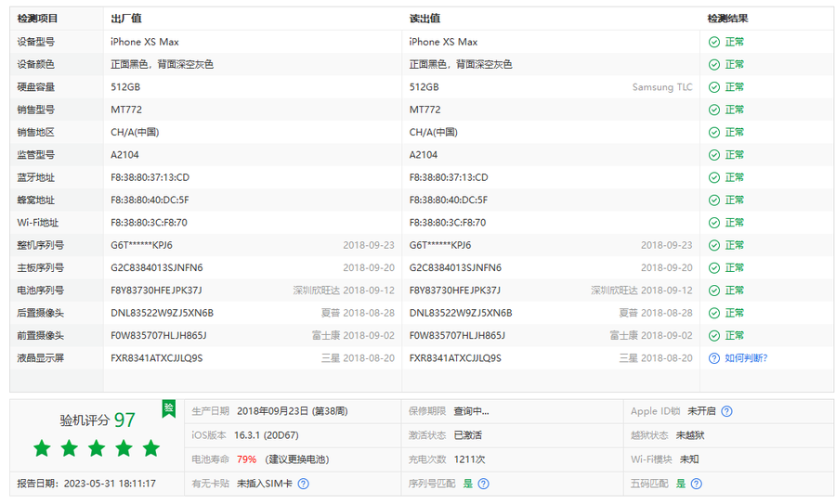Screen dimensions: 836x504
Task: Click Wi-Fi模块 value 未知
Action: click(689, 459)
